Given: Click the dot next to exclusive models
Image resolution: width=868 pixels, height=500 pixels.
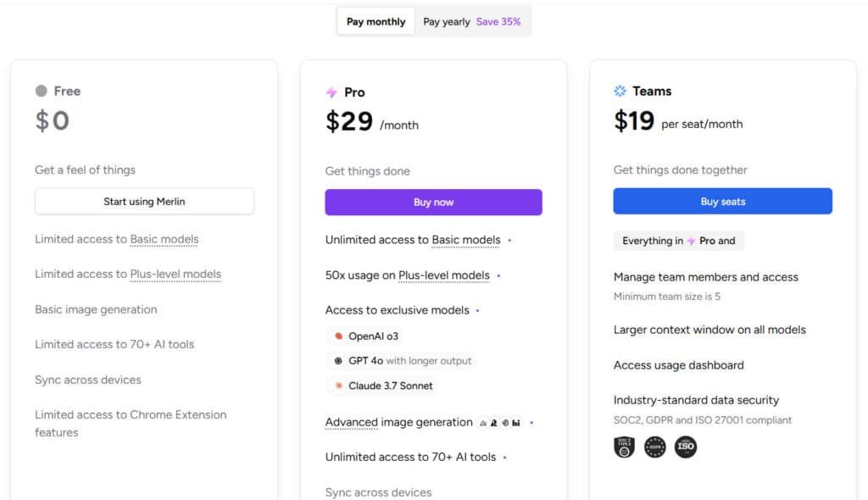Looking at the screenshot, I should 478,311.
